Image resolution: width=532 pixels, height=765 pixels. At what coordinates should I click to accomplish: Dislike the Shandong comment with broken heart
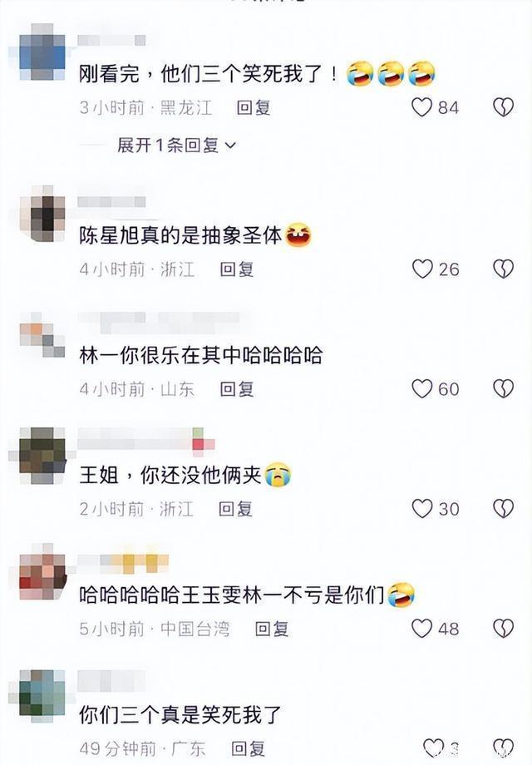click(x=503, y=389)
